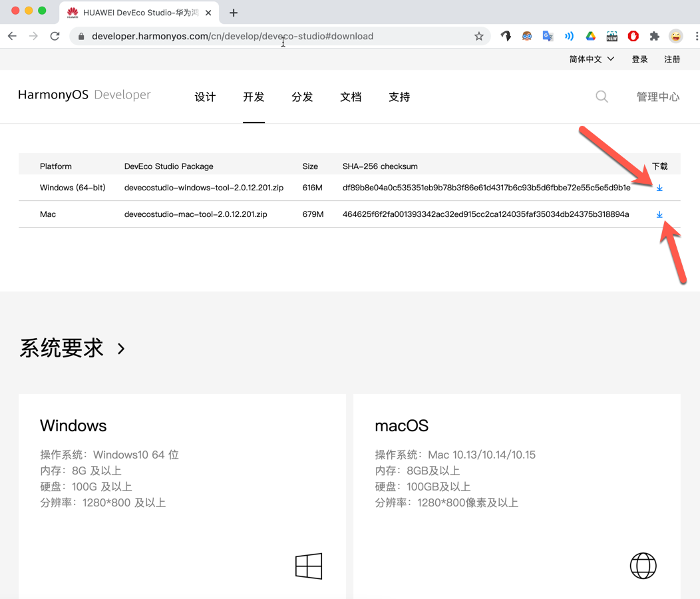Open the Google Translate extension
700x599 pixels.
point(548,36)
